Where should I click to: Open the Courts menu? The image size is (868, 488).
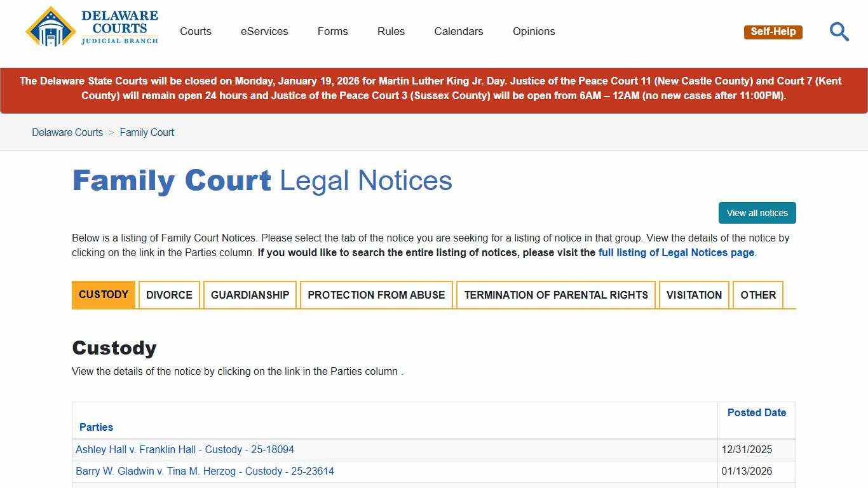tap(195, 31)
